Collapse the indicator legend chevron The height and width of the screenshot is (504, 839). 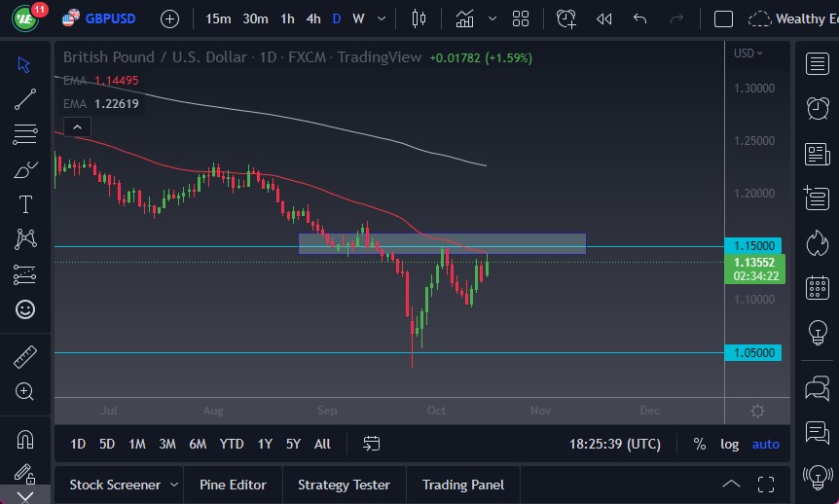(x=77, y=126)
